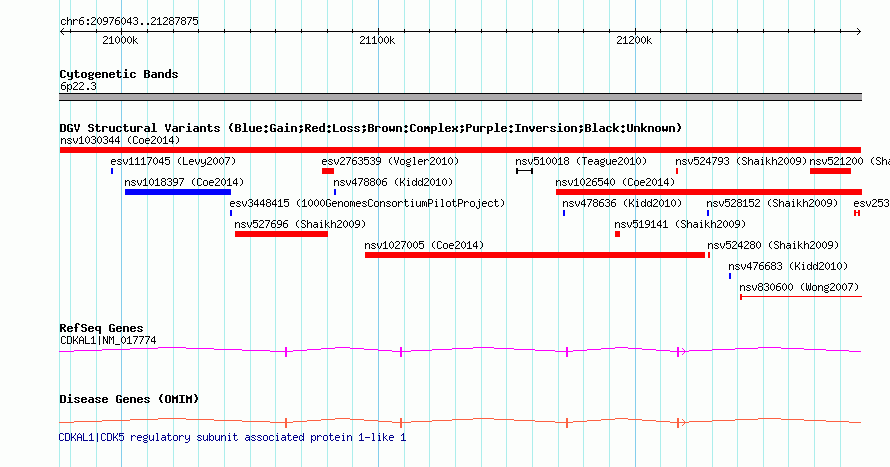
Task: Open the nsv524793 (Shaikh2009) label
Action: [x=741, y=161]
